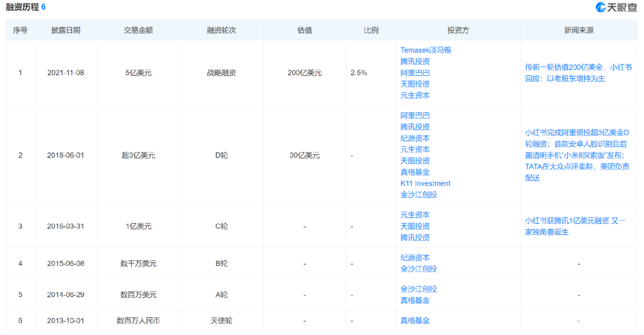Click the 数百万人民币 transaction amount
Screen dimensions: 644x335
tap(138, 321)
